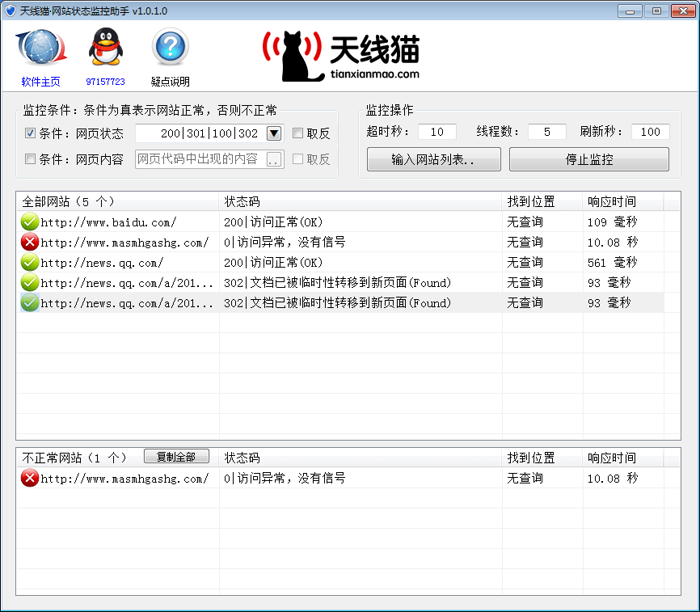Click the green check icon for http://news.qq.com/ row
This screenshot has width=700, height=612.
coord(29,263)
